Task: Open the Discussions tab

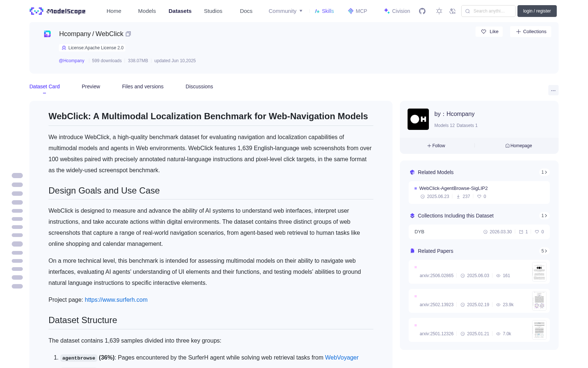Action: pyautogui.click(x=199, y=86)
